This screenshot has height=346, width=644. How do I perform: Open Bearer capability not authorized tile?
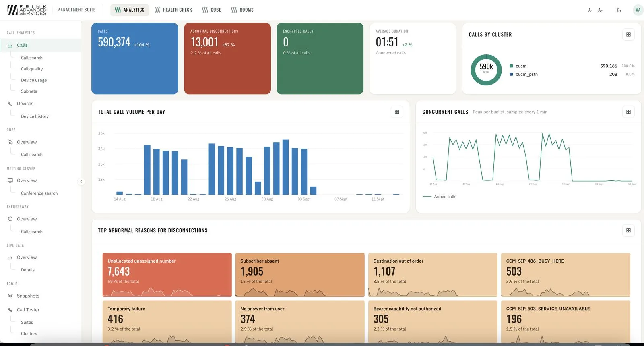click(433, 322)
